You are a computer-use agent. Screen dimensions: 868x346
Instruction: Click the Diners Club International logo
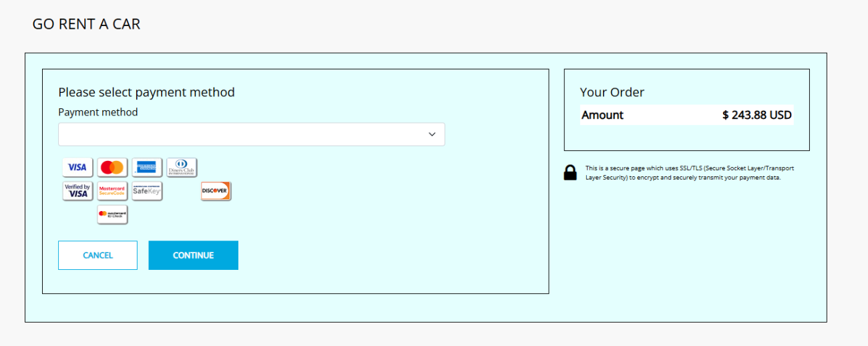[x=182, y=167]
